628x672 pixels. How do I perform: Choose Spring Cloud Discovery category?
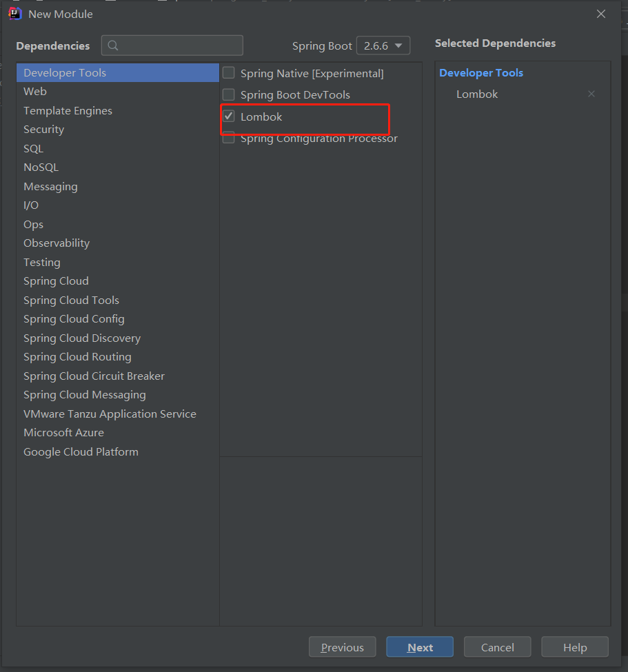coord(118,338)
